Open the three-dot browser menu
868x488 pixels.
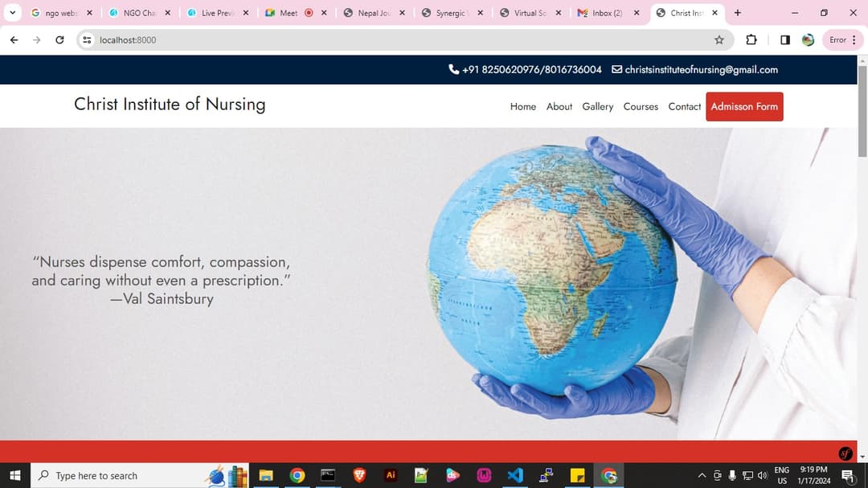(x=854, y=39)
